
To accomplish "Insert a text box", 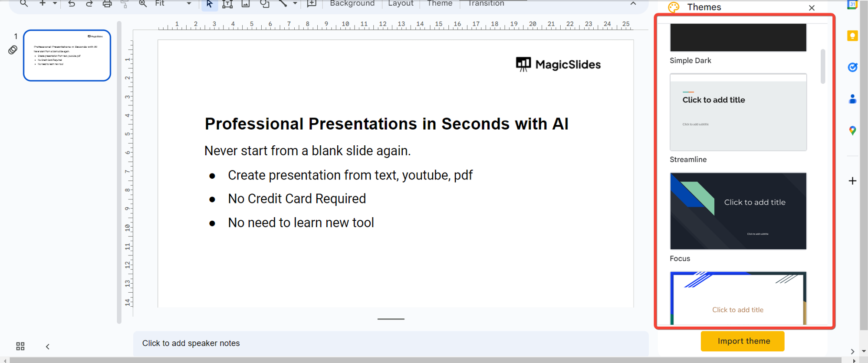I will coord(227,4).
